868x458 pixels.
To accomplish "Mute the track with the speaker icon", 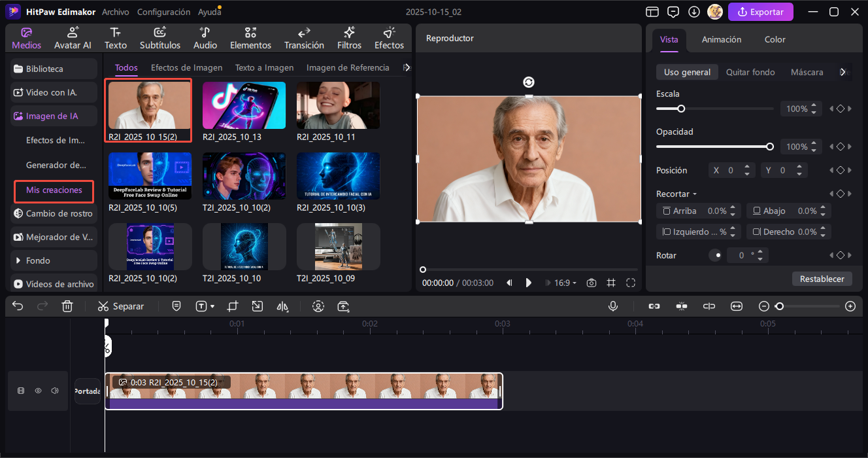I will [x=55, y=391].
